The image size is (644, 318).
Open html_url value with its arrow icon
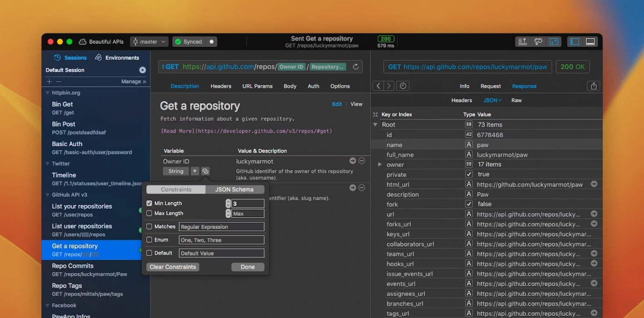click(594, 184)
